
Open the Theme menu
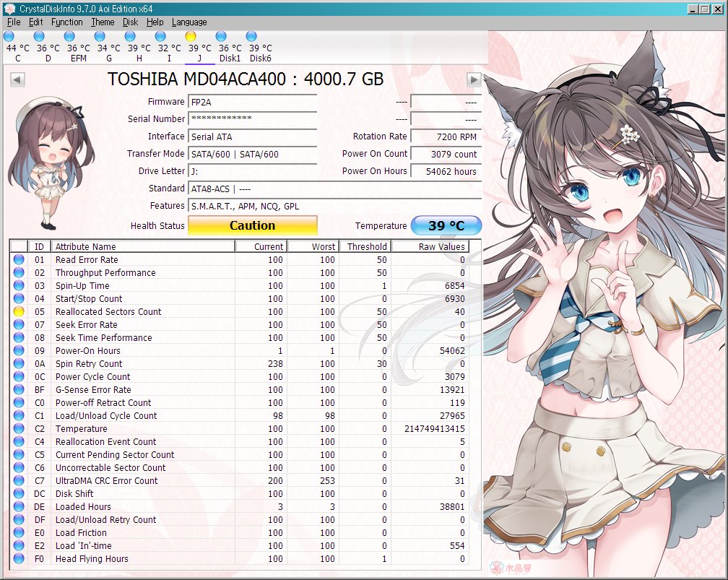(x=103, y=22)
